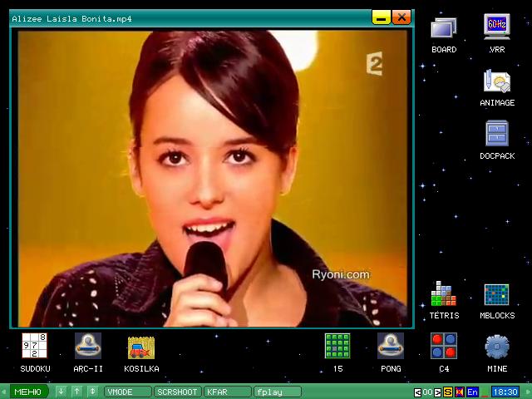Open the SUDOKU puzzle icon
The image size is (532, 399).
coord(35,346)
